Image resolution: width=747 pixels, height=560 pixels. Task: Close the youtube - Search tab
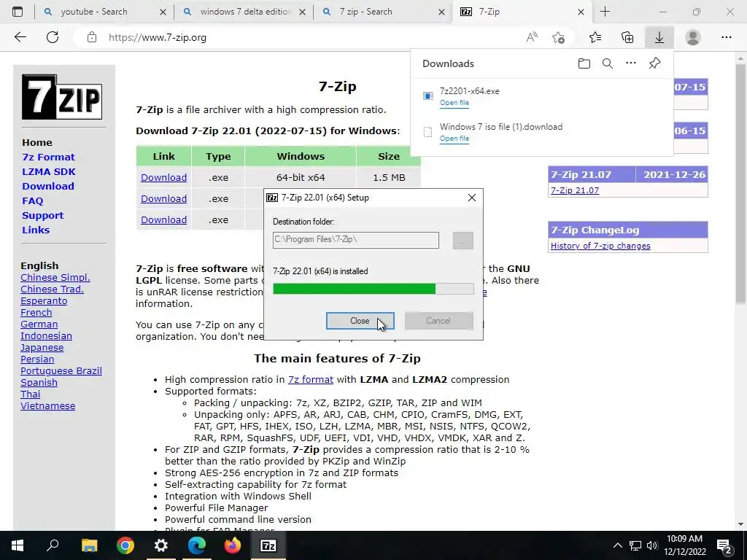coord(163,12)
